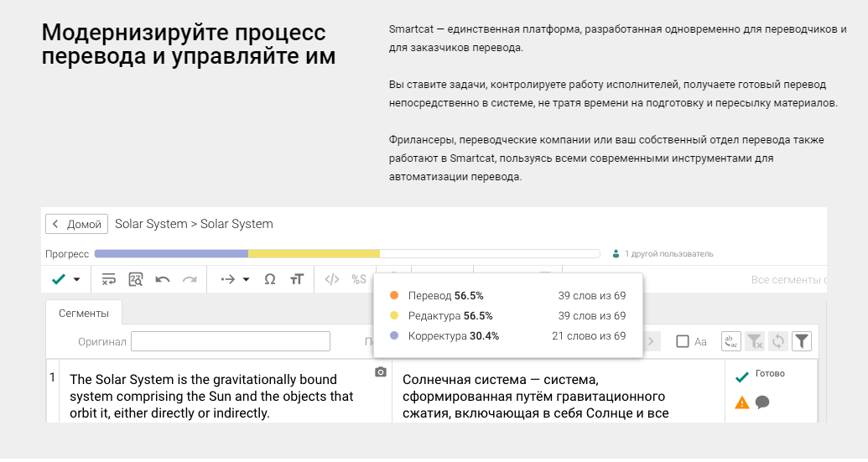Click the refresh arrows icon

coord(778,341)
